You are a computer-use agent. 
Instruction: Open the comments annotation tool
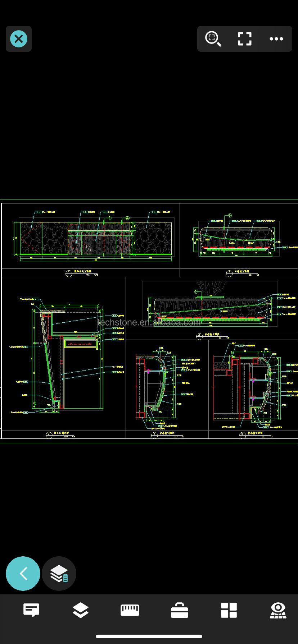[31, 610]
